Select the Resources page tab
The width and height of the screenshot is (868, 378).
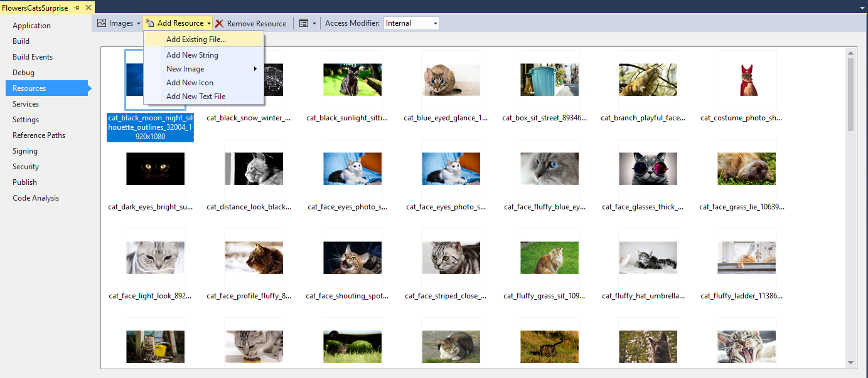tap(47, 88)
